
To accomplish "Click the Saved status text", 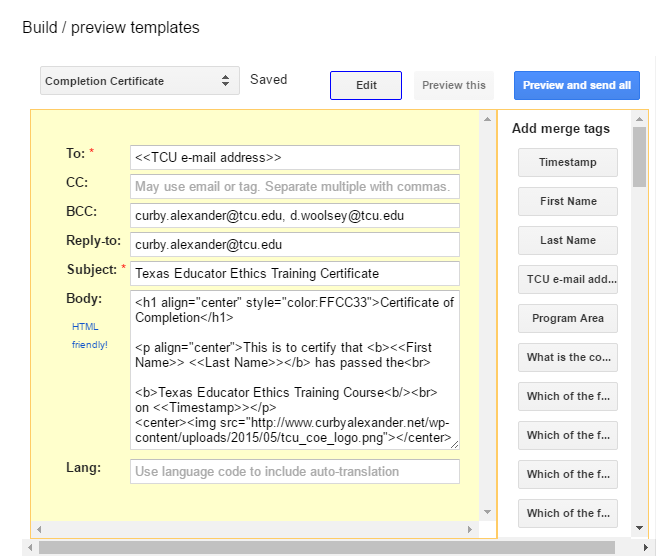I will coord(269,79).
